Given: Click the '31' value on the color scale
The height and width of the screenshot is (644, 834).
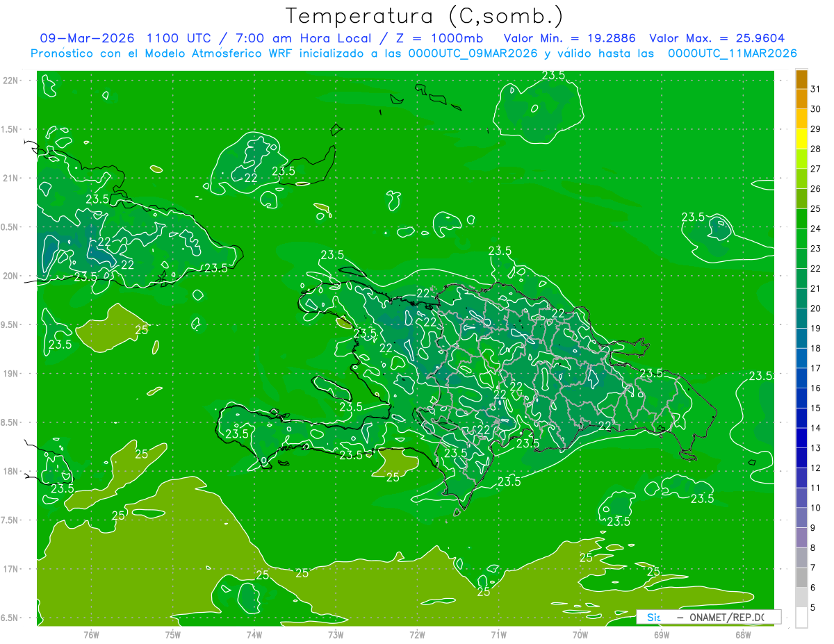Looking at the screenshot, I should pyautogui.click(x=815, y=89).
